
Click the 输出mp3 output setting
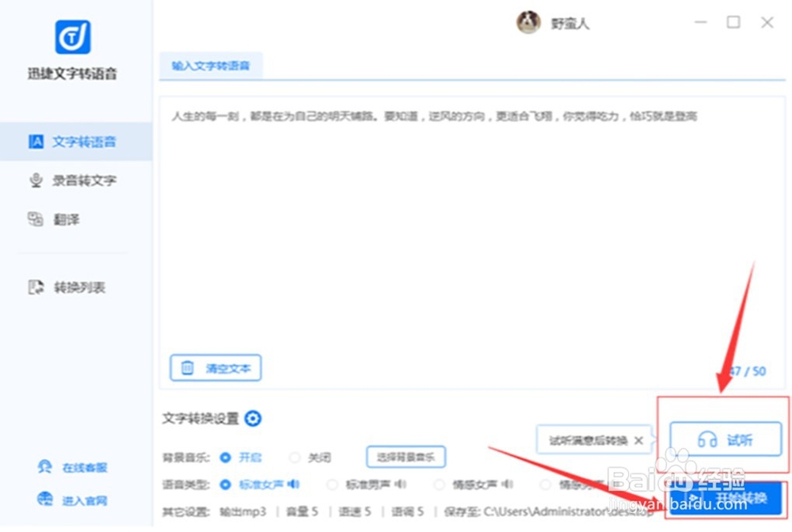[x=242, y=511]
